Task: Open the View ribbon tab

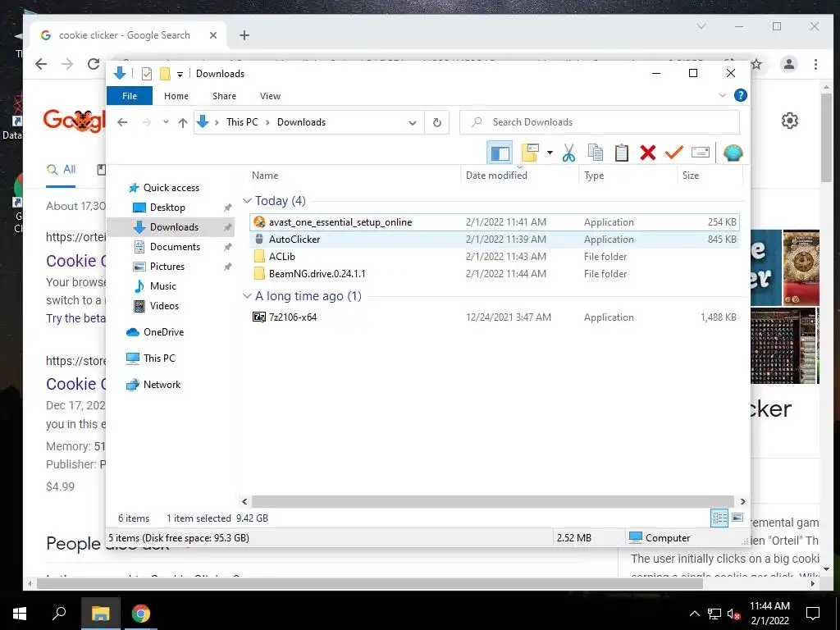Action: pyautogui.click(x=270, y=96)
